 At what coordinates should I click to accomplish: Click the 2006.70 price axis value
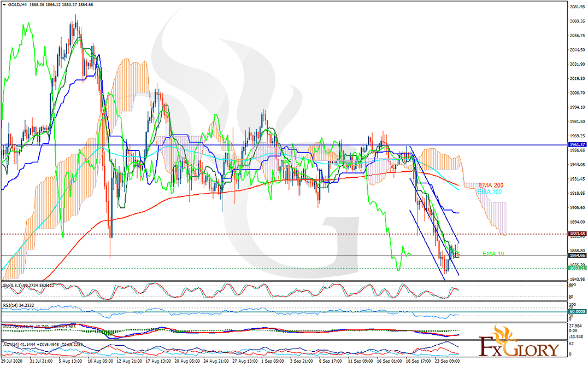coord(577,92)
